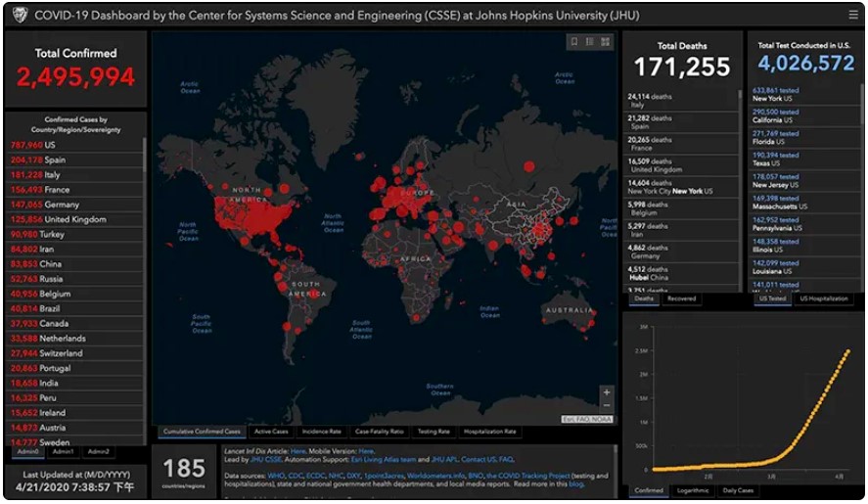This screenshot has height=504, width=868.
Task: Switch to Case-Fatality Ratio map tab
Action: pos(379,432)
